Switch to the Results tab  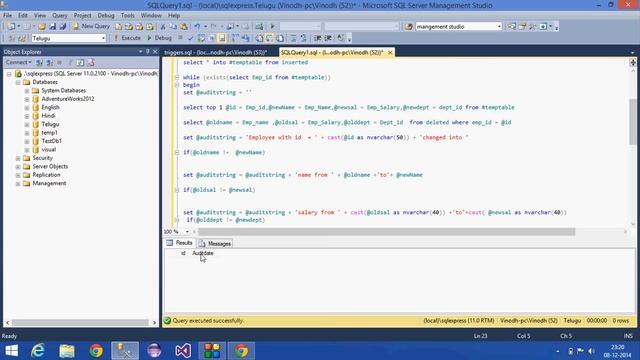tap(179, 243)
